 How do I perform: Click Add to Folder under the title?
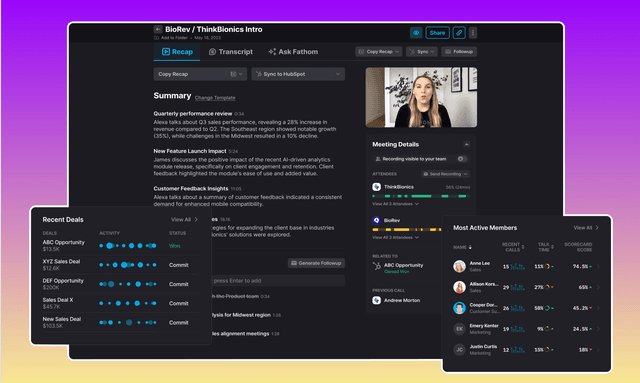(x=171, y=38)
